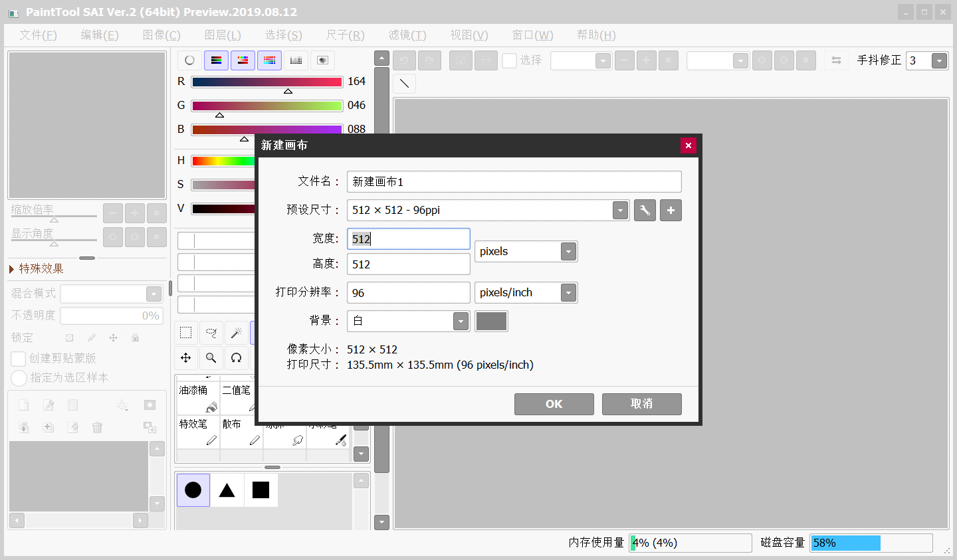This screenshot has width=957, height=560.
Task: Click the 宽度 width input field
Action: (409, 239)
